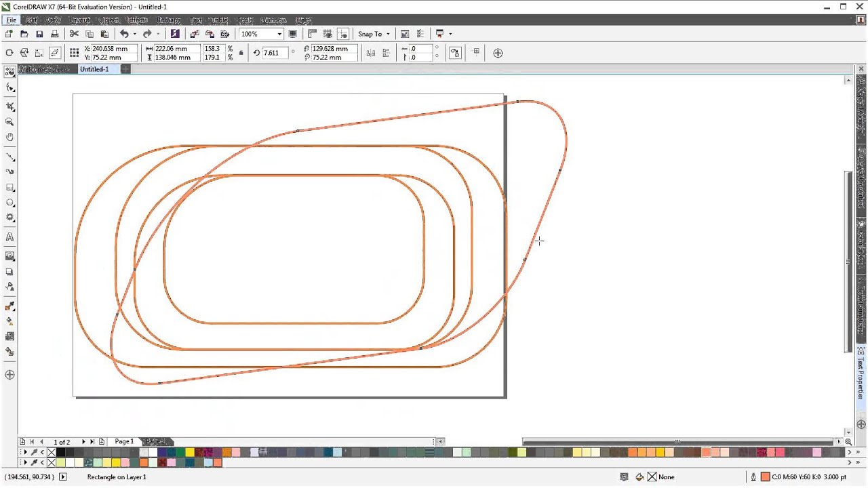Screen dimensions: 868x488
Task: Select the Color Eyedropper tool
Action: (9, 306)
